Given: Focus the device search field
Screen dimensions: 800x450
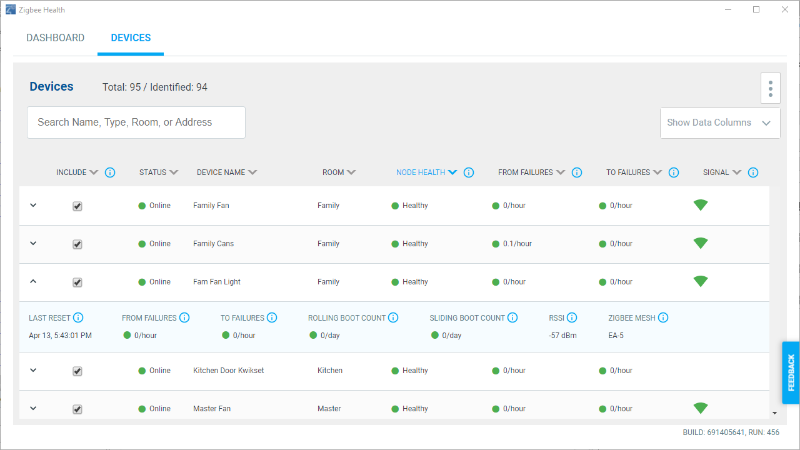Looking at the screenshot, I should tap(136, 122).
